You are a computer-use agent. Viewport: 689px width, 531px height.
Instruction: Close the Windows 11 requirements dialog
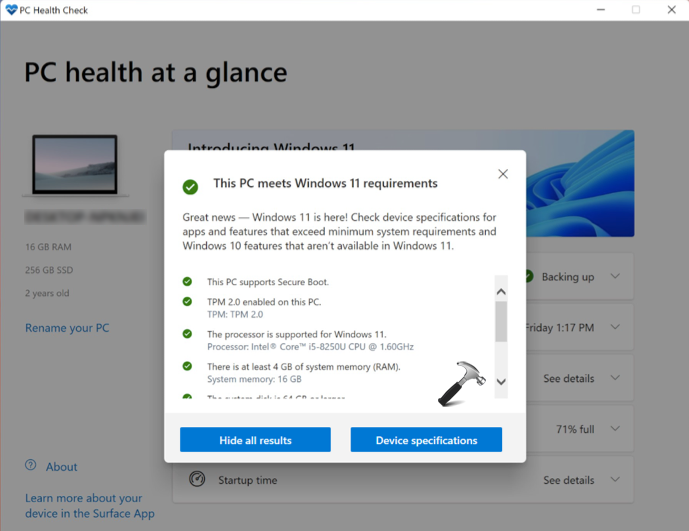tap(503, 174)
